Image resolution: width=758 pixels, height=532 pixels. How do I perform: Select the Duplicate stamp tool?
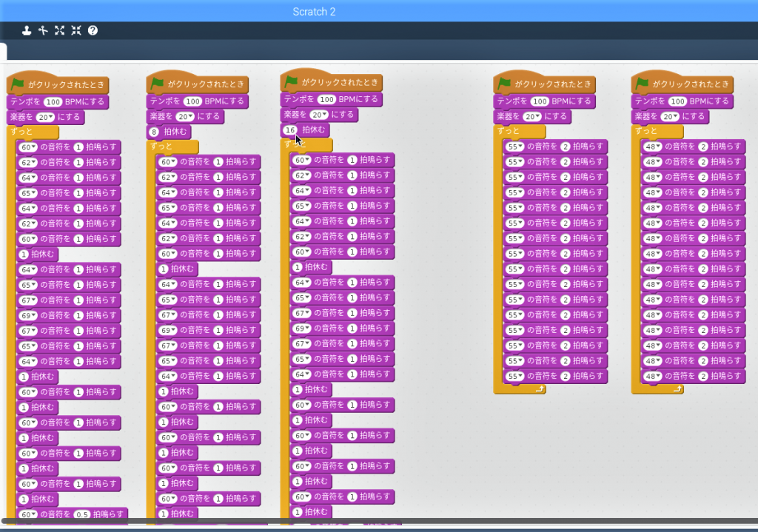pyautogui.click(x=27, y=30)
